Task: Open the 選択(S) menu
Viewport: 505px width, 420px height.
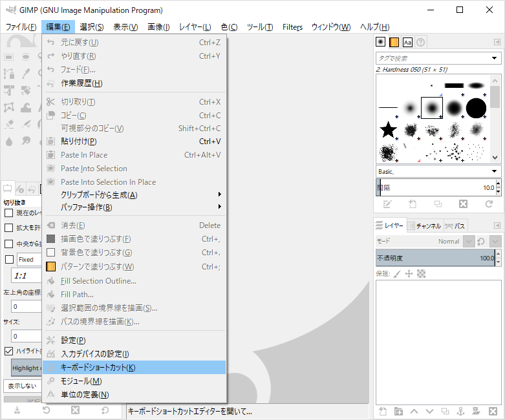Action: [x=92, y=27]
